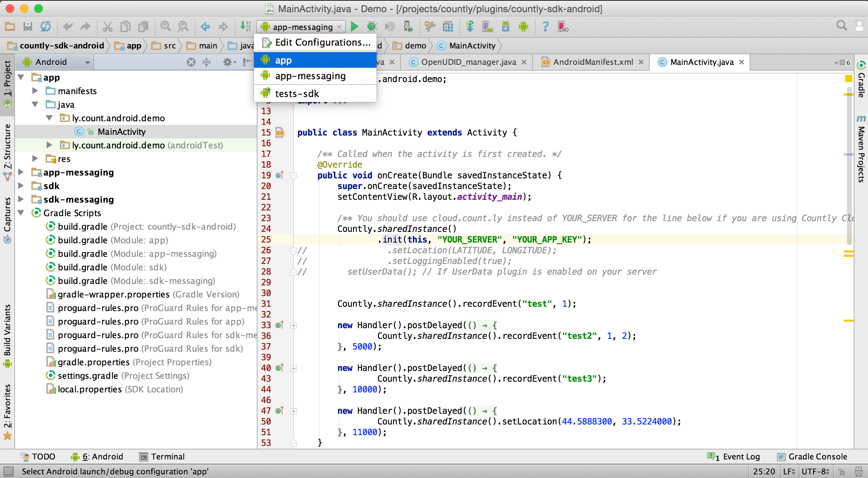Image resolution: width=868 pixels, height=478 pixels.
Task: Switch to the AndroidManifest.xml tab
Action: [x=593, y=62]
